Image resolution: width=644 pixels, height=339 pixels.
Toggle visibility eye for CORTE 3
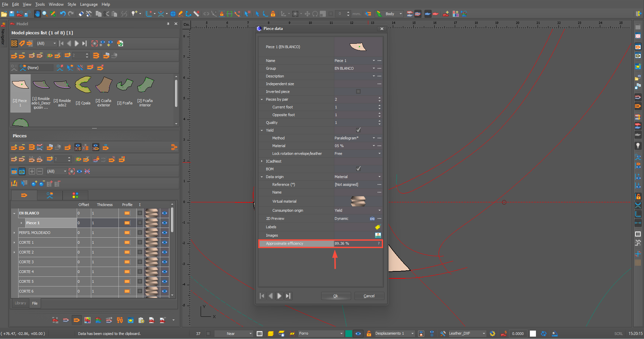pos(165,262)
